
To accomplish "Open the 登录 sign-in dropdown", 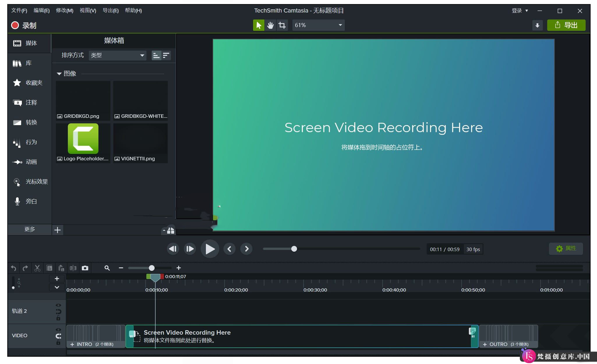I will pyautogui.click(x=520, y=11).
